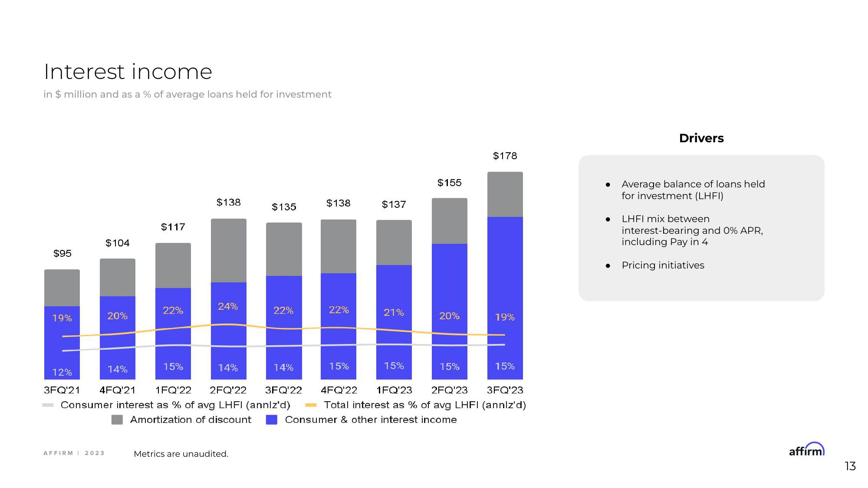The image size is (868, 488).
Task: Click the 'Drivers' heading
Action: click(x=701, y=138)
